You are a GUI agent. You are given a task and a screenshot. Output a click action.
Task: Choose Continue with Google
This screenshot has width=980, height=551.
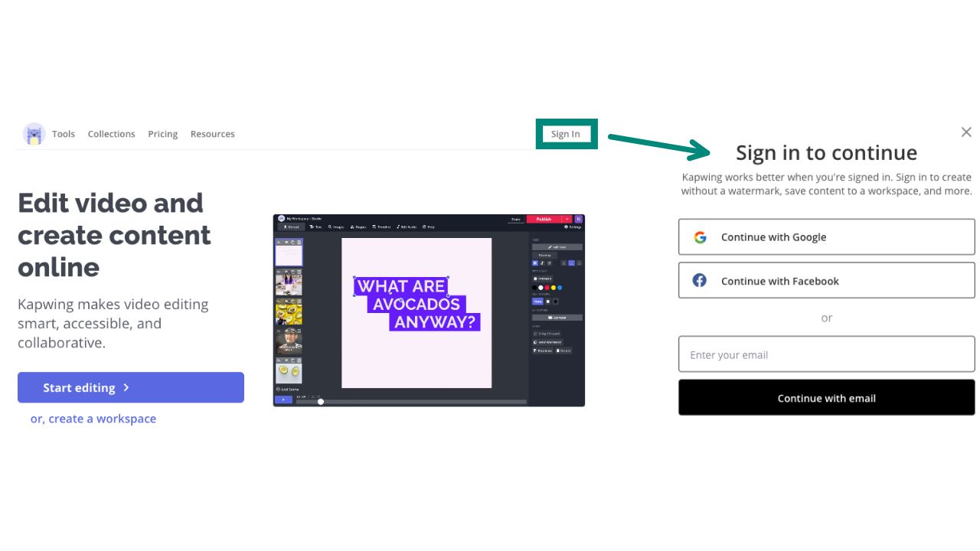[827, 237]
